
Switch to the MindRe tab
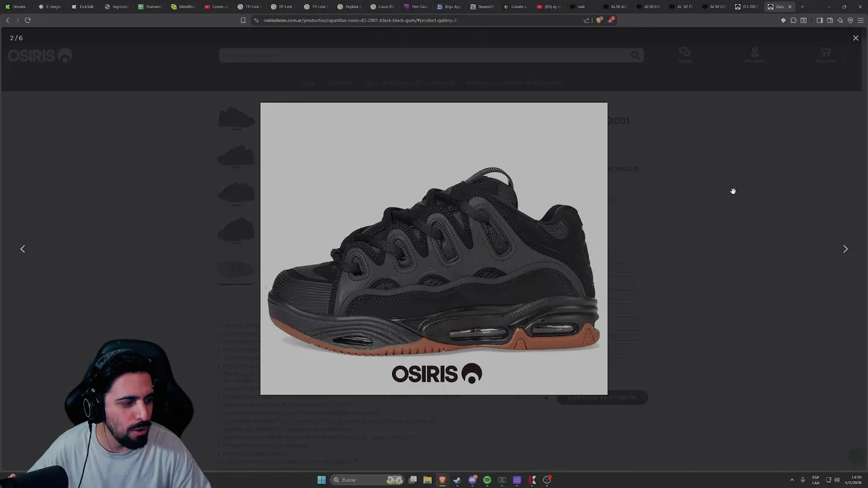182,7
